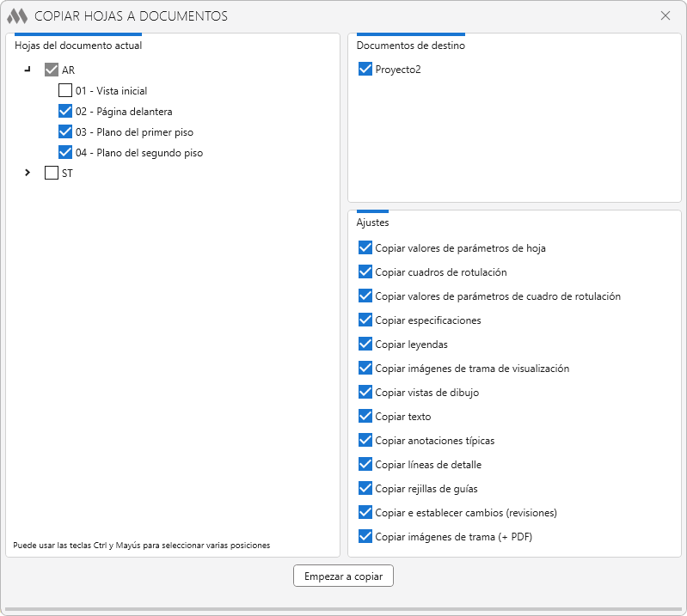Uncheck 02 - Página delantera sheet
The image size is (687, 616).
(65, 111)
